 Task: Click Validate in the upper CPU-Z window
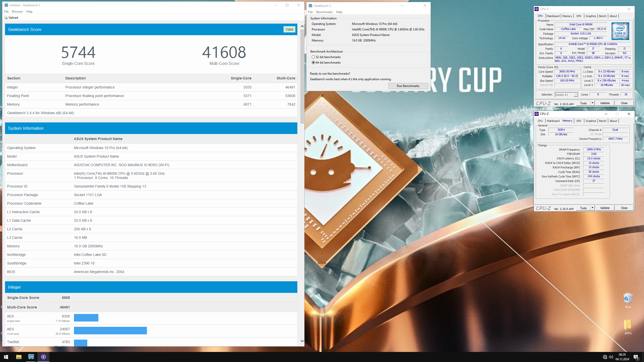pos(605,103)
